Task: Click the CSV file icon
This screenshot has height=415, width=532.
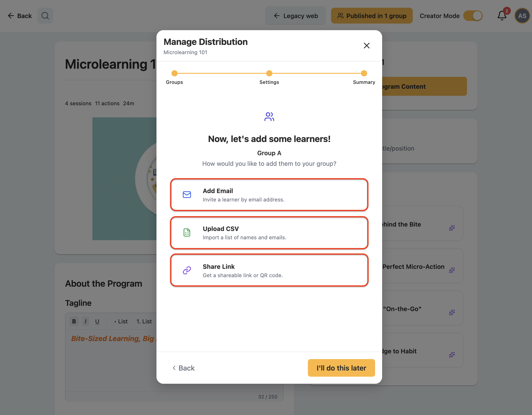Action: pos(187,232)
